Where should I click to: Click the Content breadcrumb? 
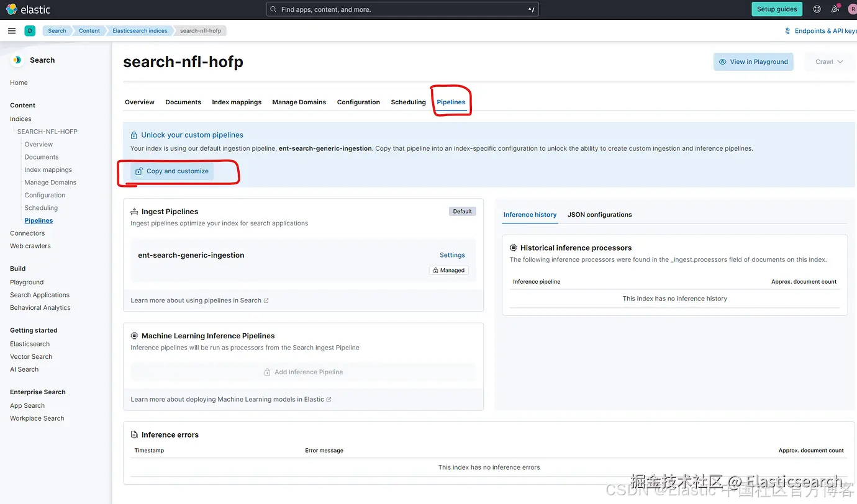[89, 30]
